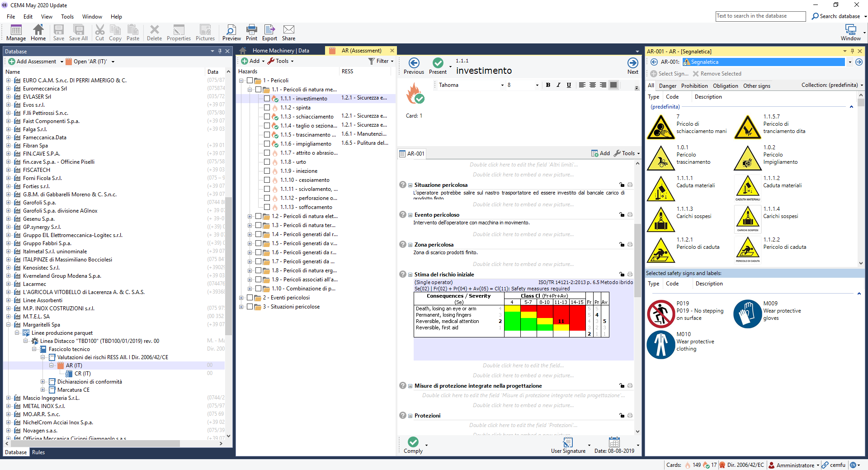
Task: Click the Export icon in toolbar
Action: (x=269, y=33)
